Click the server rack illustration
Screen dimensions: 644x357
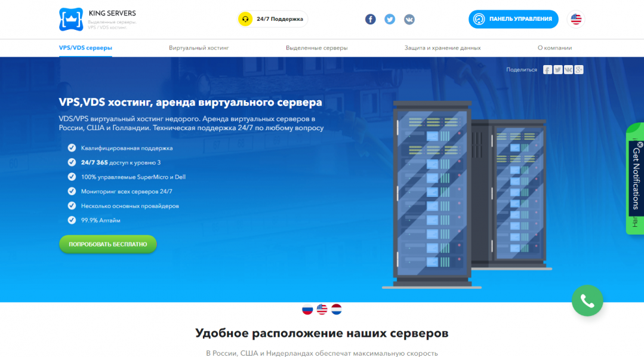click(467, 195)
